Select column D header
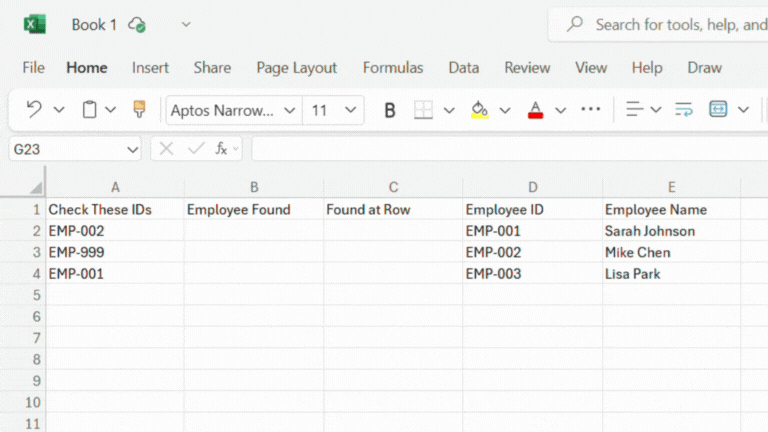Screen dimensions: 768x432 click(x=533, y=187)
